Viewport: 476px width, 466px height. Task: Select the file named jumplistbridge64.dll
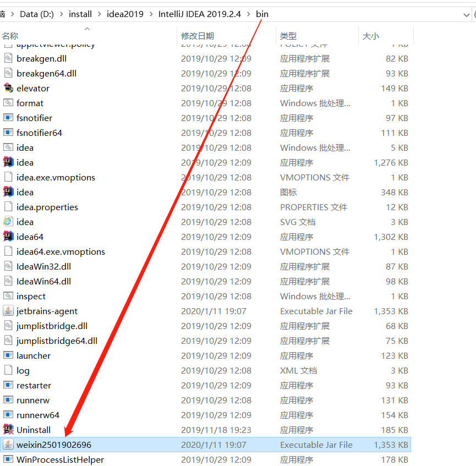(x=57, y=341)
